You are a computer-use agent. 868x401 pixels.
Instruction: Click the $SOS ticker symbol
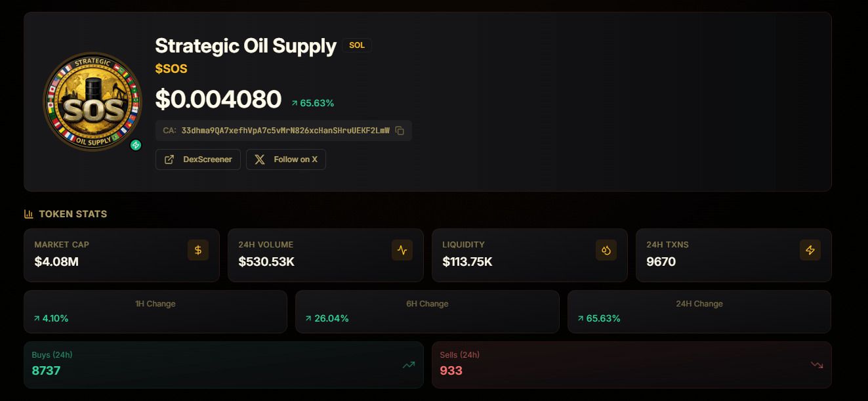(x=171, y=69)
